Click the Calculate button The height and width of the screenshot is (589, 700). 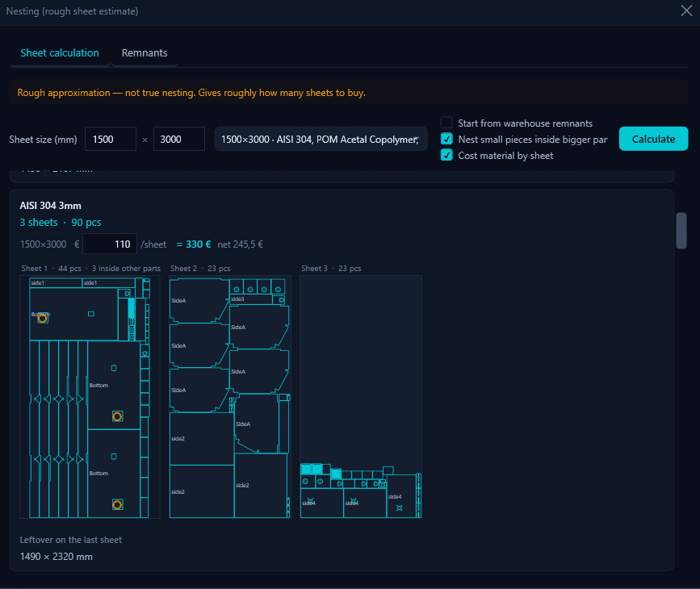tap(653, 140)
